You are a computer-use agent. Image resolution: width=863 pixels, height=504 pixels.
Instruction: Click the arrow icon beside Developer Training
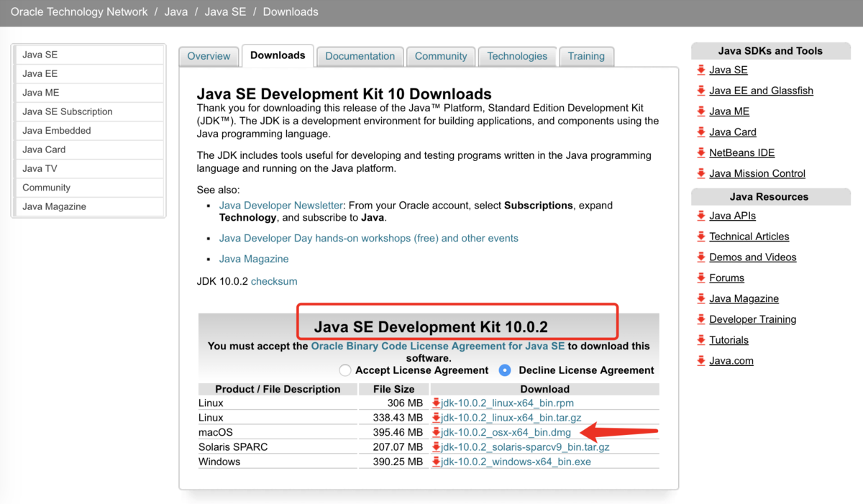(x=701, y=319)
